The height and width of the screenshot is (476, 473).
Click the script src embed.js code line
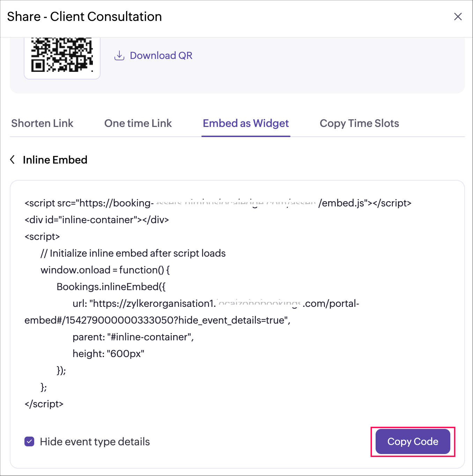click(x=218, y=203)
